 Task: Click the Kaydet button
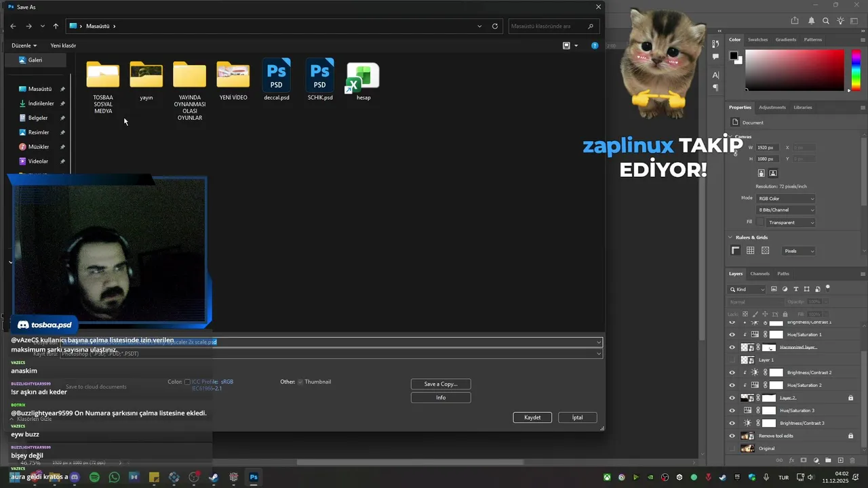(x=532, y=418)
